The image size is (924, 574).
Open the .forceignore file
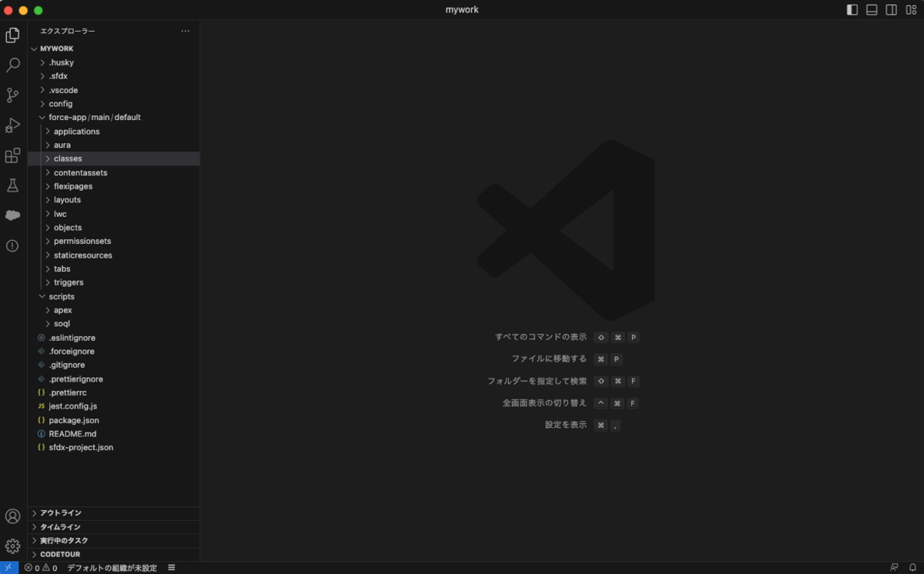coord(114,351)
